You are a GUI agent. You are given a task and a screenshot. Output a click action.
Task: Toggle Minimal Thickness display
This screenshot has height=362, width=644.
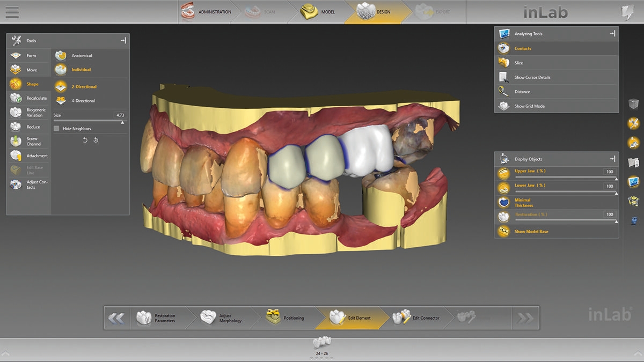click(503, 202)
